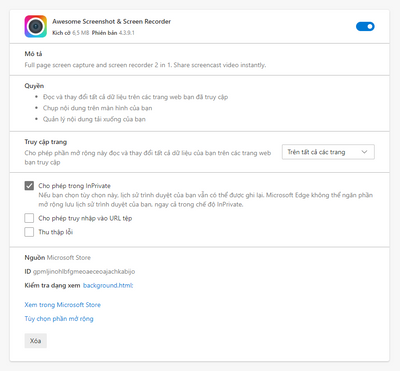Click the Quyền heading
This screenshot has height=371, width=400.
(34, 86)
